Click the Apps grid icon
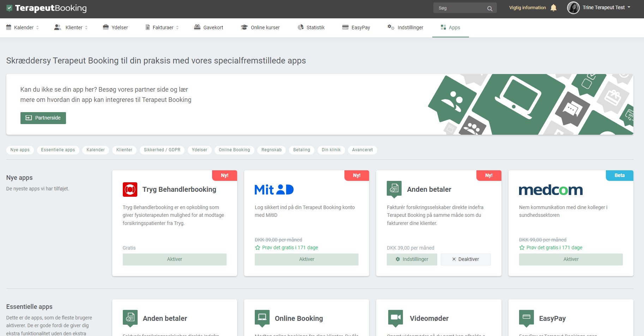 click(443, 27)
